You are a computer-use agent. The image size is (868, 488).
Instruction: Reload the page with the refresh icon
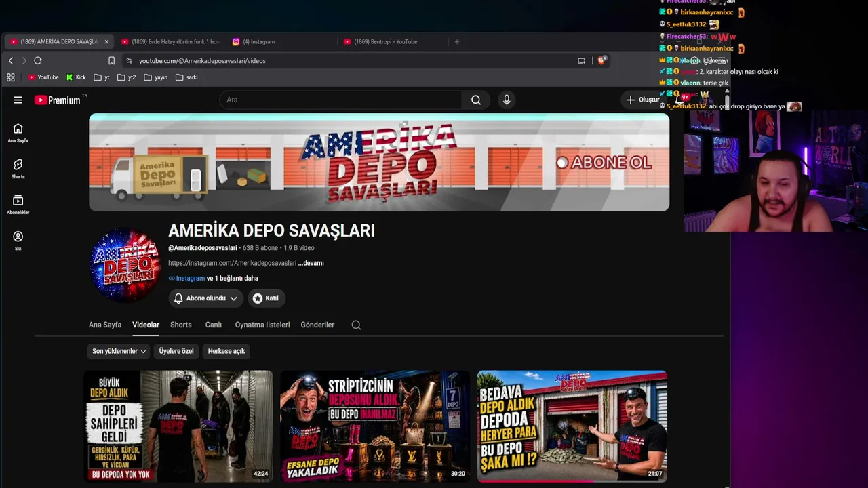point(38,60)
